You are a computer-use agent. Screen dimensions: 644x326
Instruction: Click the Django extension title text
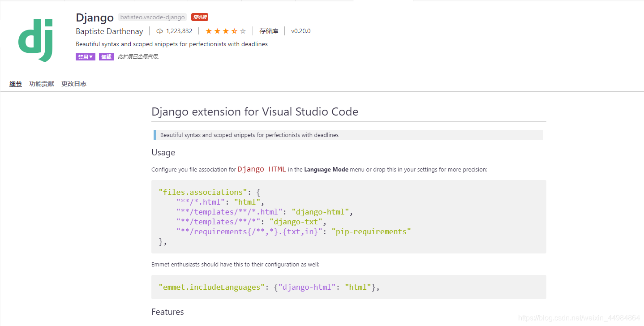(94, 17)
